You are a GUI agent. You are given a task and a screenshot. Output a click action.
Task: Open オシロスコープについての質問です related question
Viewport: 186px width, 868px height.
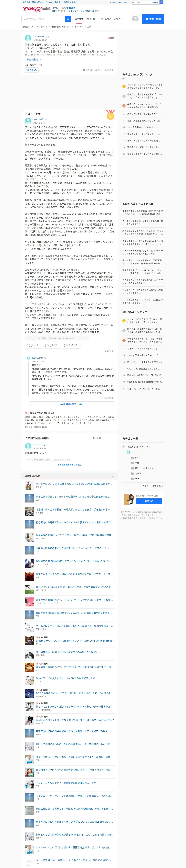tap(74, 770)
